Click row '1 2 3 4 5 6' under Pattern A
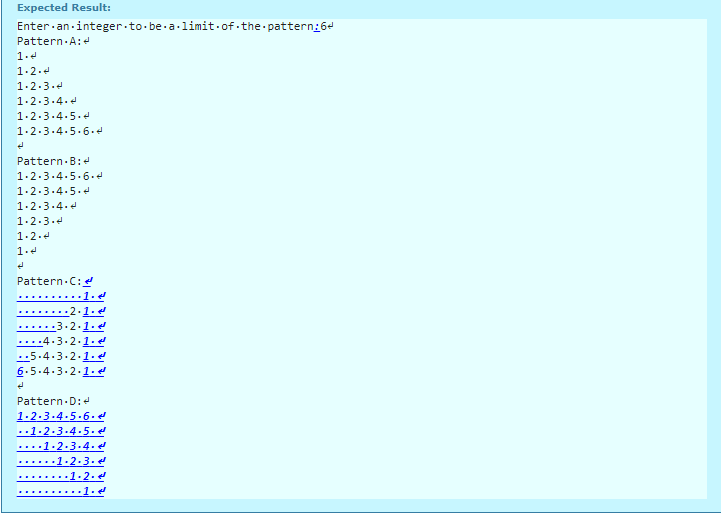 [x=60, y=132]
